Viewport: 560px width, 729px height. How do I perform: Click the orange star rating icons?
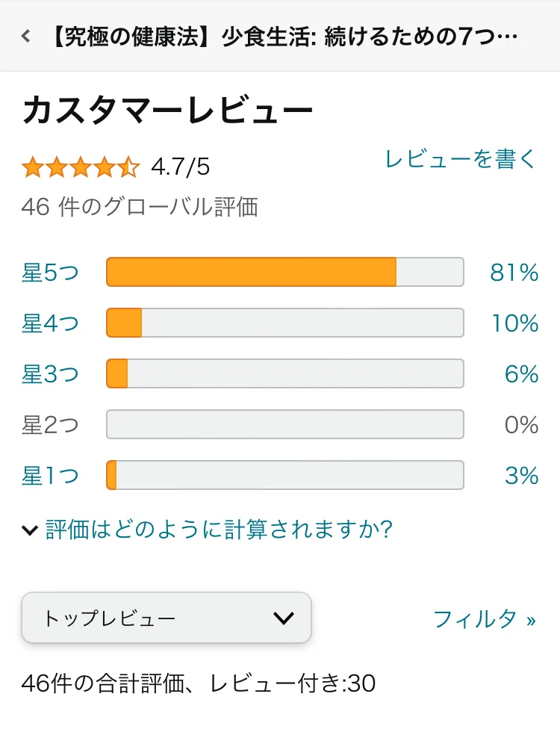click(x=81, y=167)
